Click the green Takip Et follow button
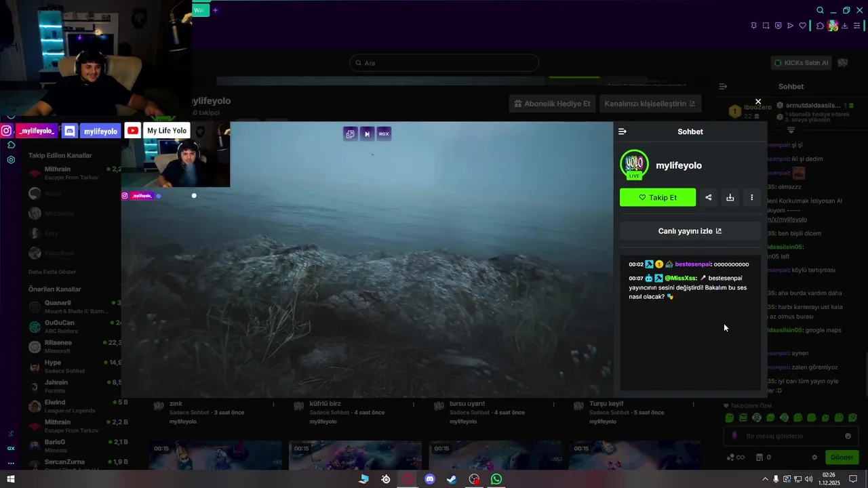868x488 pixels. (x=658, y=197)
